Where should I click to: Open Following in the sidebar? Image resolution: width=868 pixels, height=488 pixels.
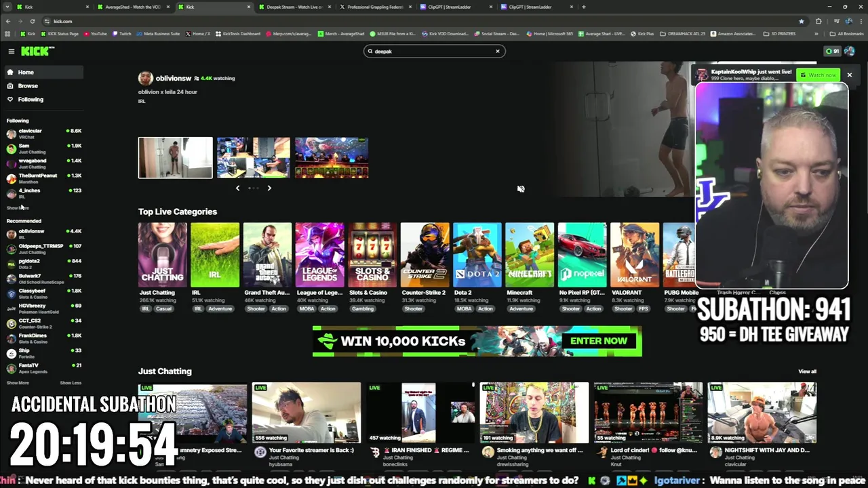point(43,99)
